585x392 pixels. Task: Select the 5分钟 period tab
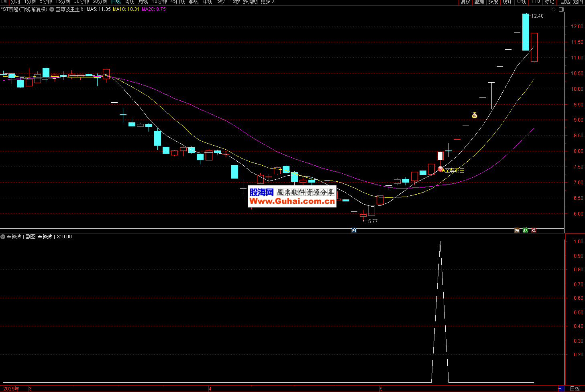(x=46, y=2)
